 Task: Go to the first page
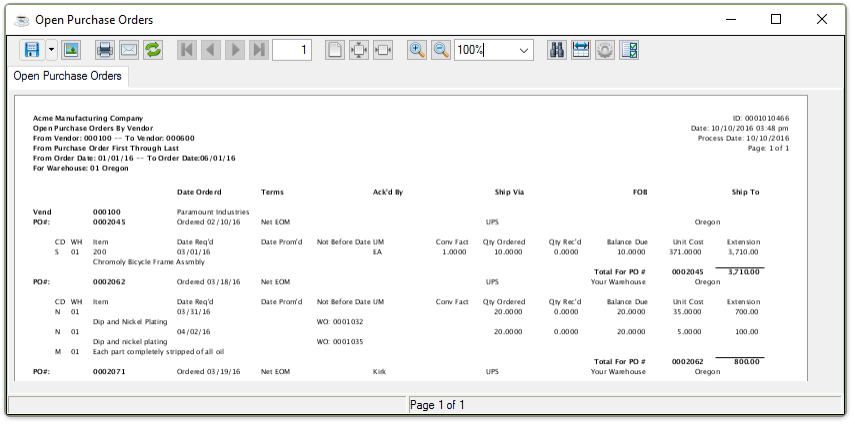(187, 49)
